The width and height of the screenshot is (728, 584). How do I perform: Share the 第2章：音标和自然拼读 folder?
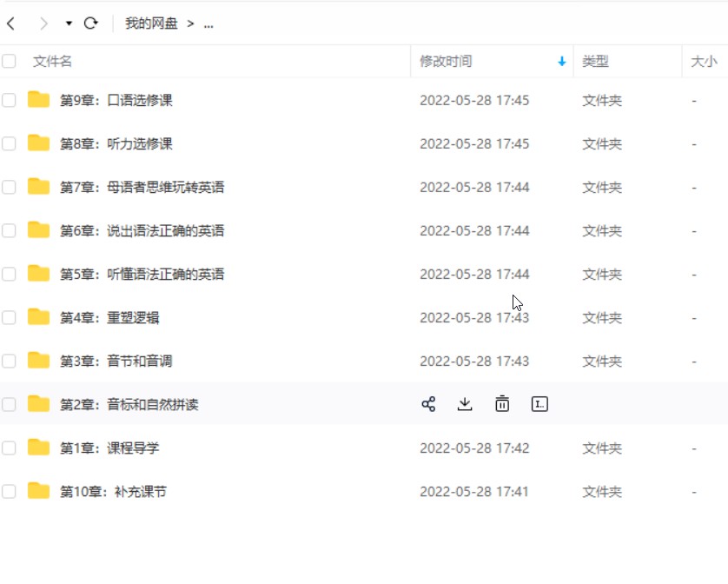(428, 404)
